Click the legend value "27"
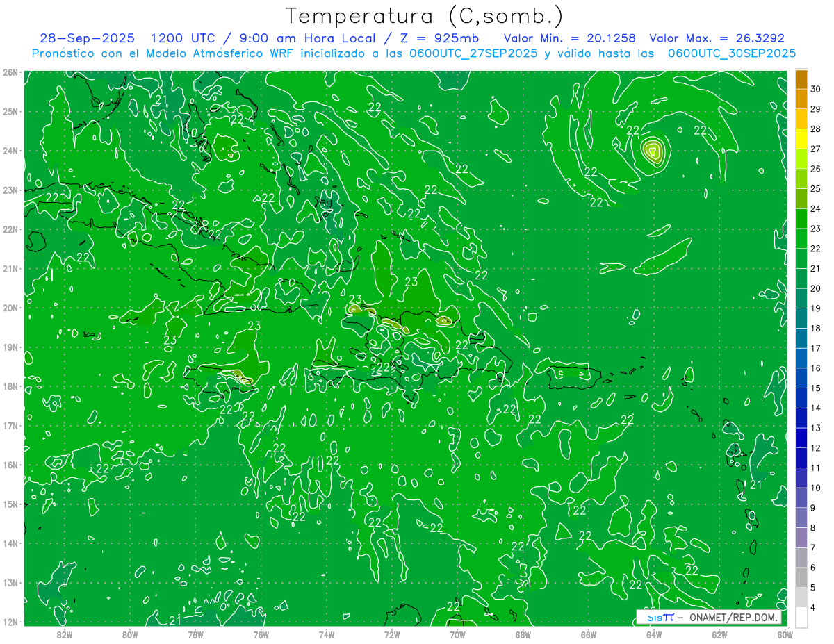The image size is (834, 644). [815, 149]
